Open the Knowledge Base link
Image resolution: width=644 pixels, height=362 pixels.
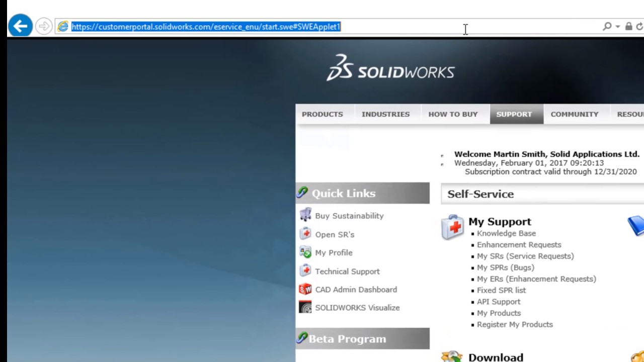tap(506, 233)
